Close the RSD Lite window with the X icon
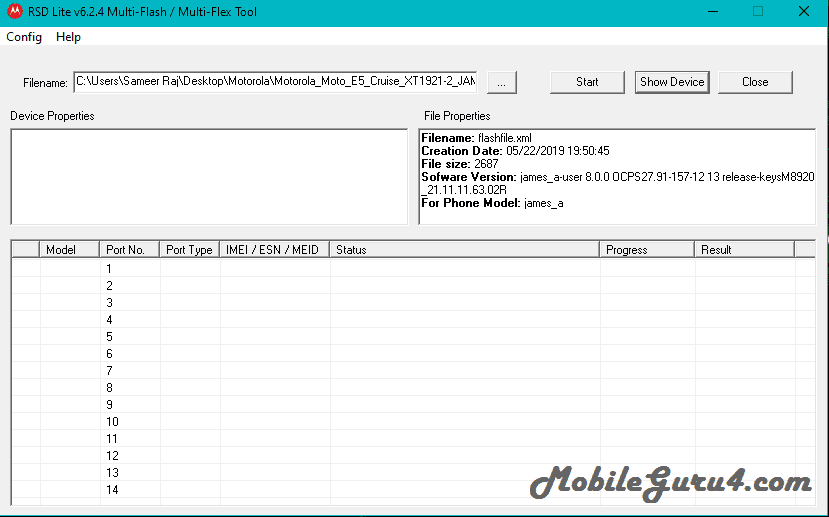 coord(804,11)
